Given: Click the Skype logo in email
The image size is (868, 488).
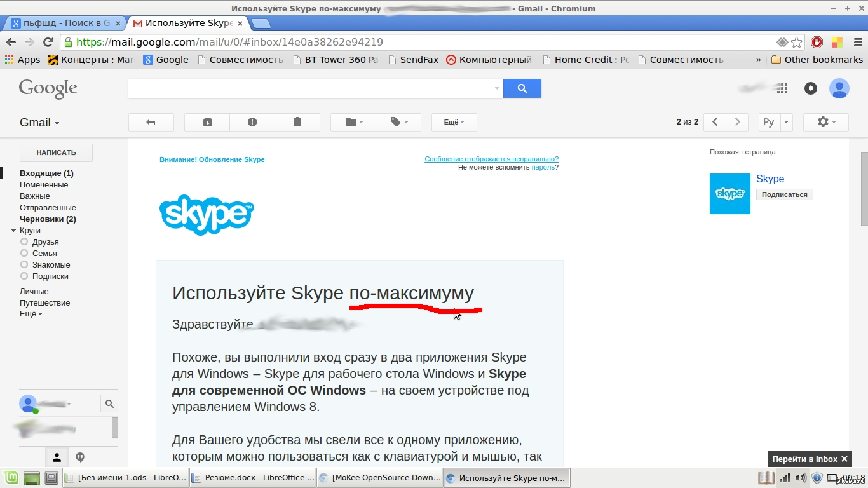Looking at the screenshot, I should click(207, 215).
